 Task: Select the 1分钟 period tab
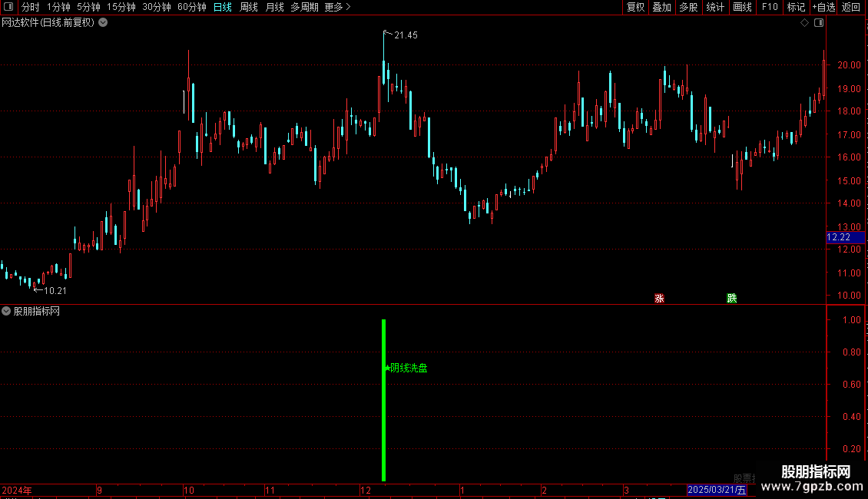point(58,7)
